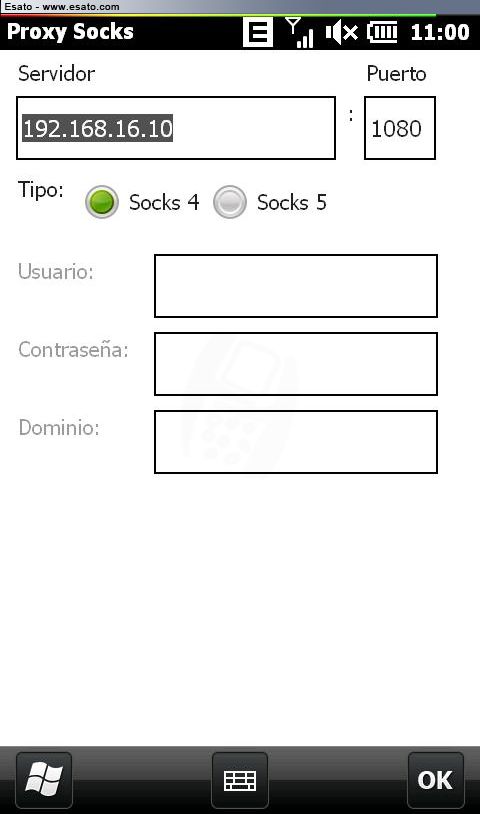Check the signal strength antenna icon
The height and width of the screenshot is (814, 480).
300,32
